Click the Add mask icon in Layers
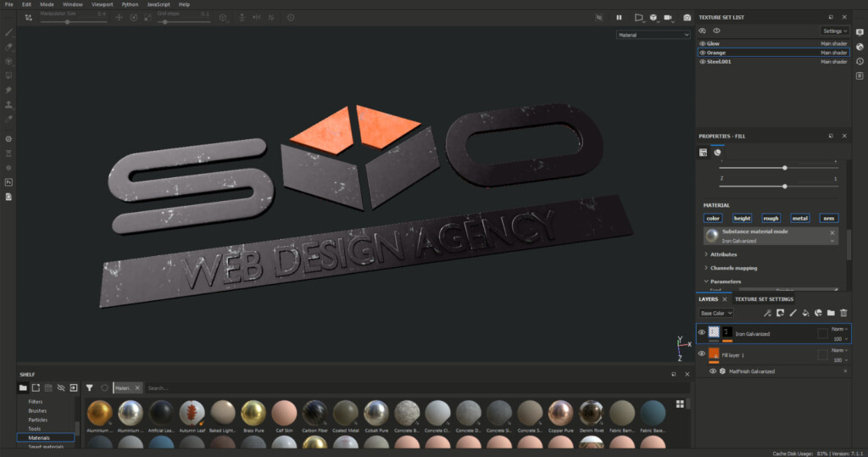The width and height of the screenshot is (868, 457). pyautogui.click(x=780, y=313)
